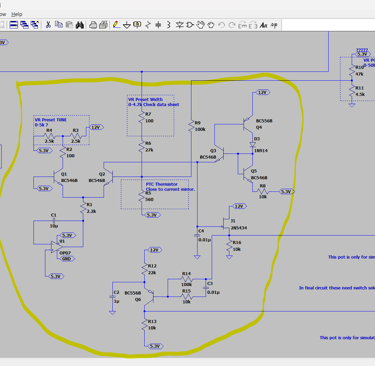
Task: Select diode D3 1N914
Action: point(253,145)
